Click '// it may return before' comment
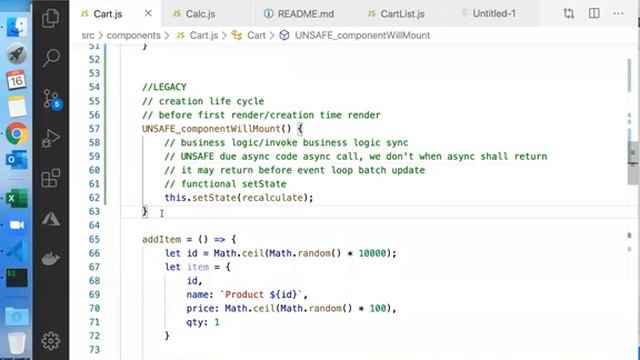The width and height of the screenshot is (640, 360). [x=295, y=170]
